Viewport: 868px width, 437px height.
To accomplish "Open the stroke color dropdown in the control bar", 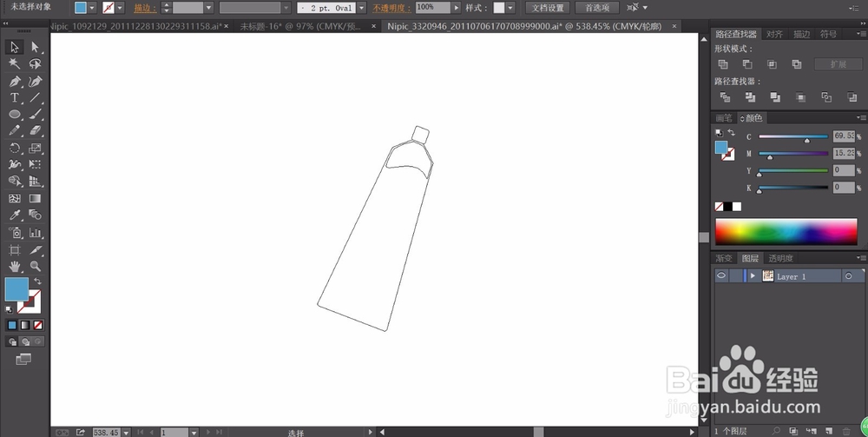I will pyautogui.click(x=120, y=8).
